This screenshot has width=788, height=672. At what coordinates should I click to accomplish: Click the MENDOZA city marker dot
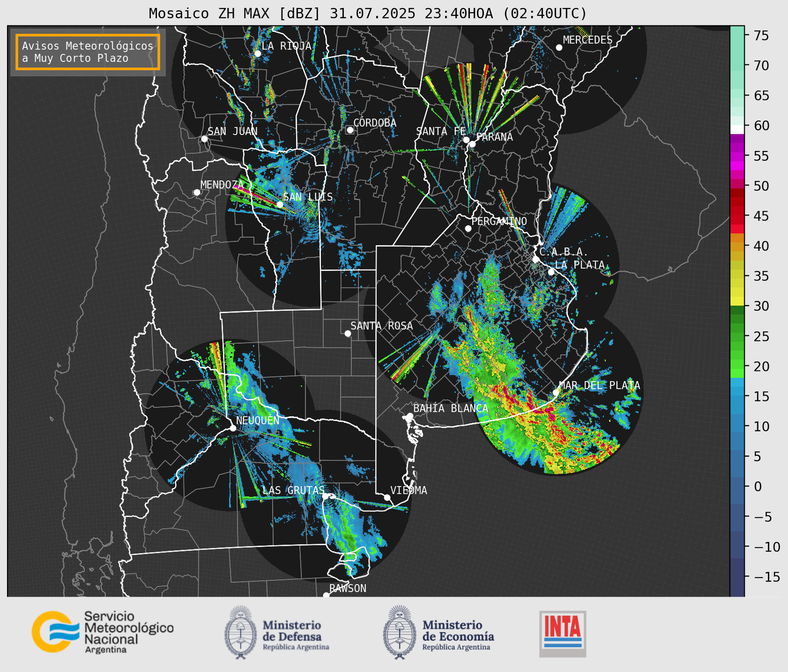pyautogui.click(x=197, y=193)
